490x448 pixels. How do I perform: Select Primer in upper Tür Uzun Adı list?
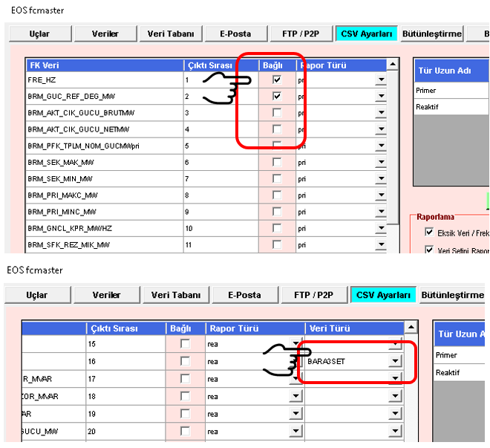(x=451, y=91)
